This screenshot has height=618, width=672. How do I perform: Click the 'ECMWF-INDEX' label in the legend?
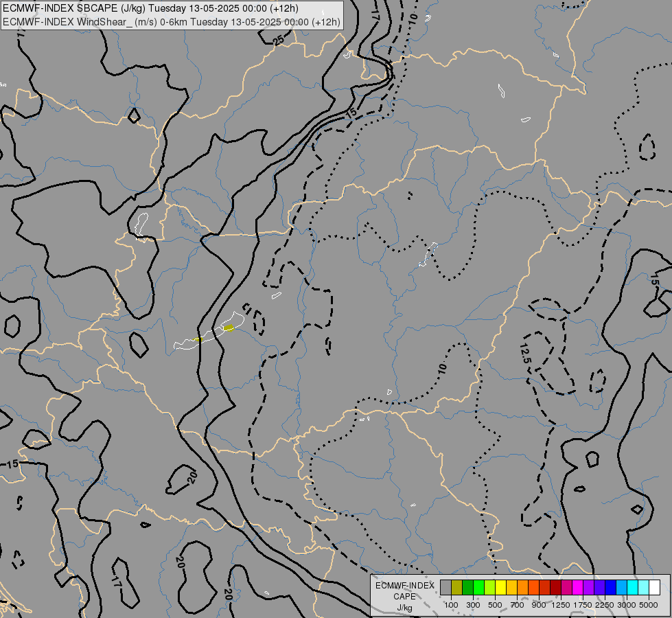(x=404, y=586)
